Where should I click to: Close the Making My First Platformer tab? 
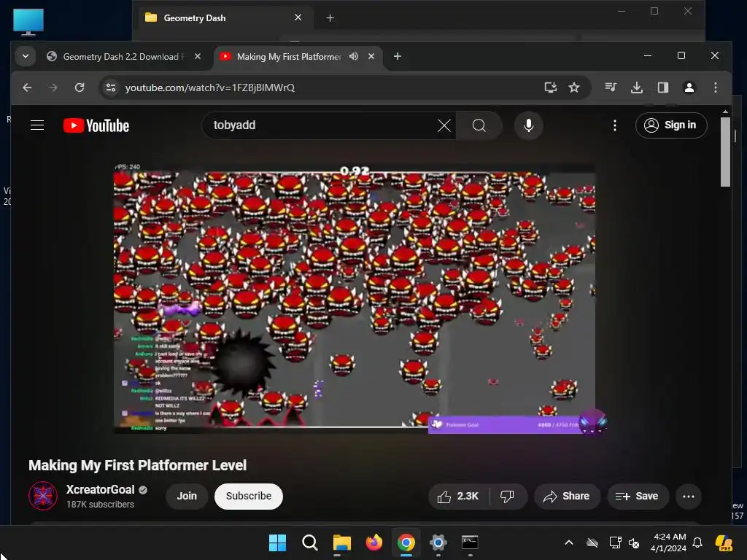pyautogui.click(x=371, y=56)
